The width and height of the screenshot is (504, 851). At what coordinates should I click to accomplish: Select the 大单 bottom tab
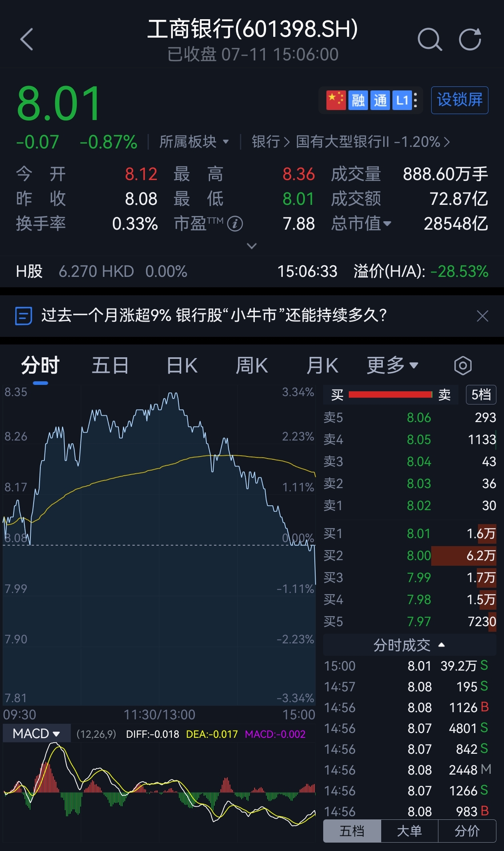(410, 831)
